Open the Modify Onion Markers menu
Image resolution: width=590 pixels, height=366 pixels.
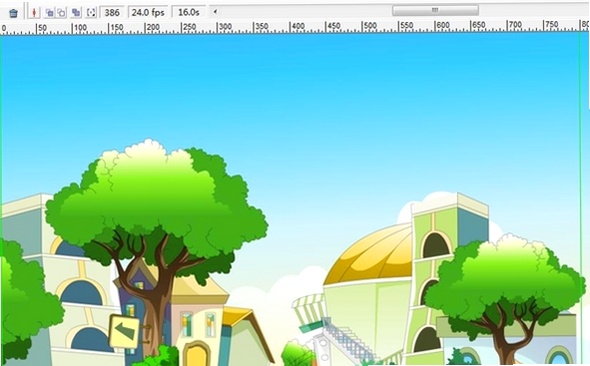click(91, 12)
